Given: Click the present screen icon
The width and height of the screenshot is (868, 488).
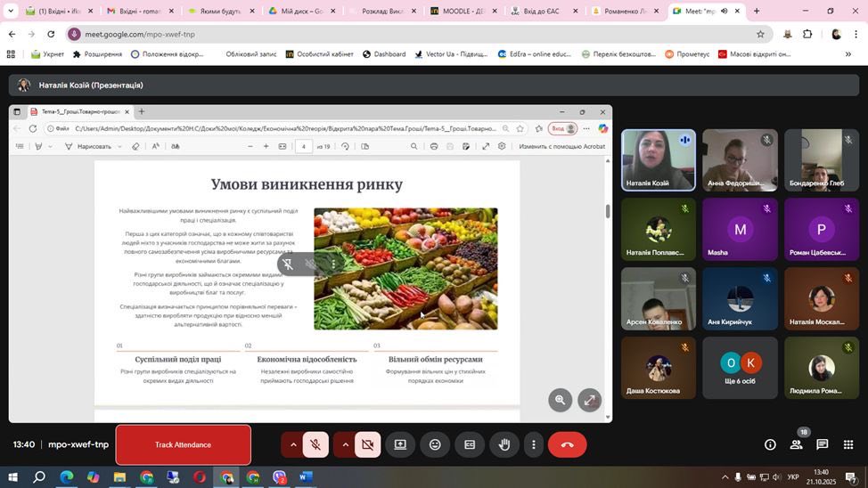Looking at the screenshot, I should click(x=400, y=445).
